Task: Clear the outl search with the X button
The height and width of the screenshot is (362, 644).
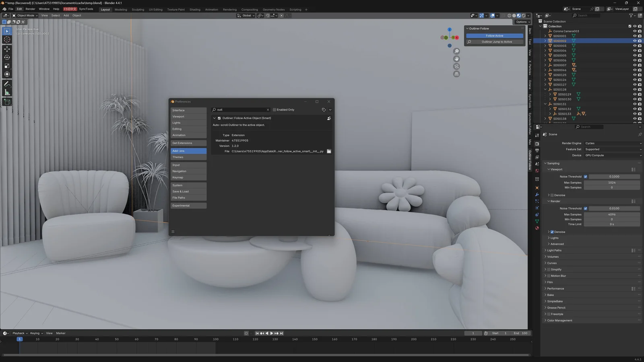Action: tap(268, 109)
